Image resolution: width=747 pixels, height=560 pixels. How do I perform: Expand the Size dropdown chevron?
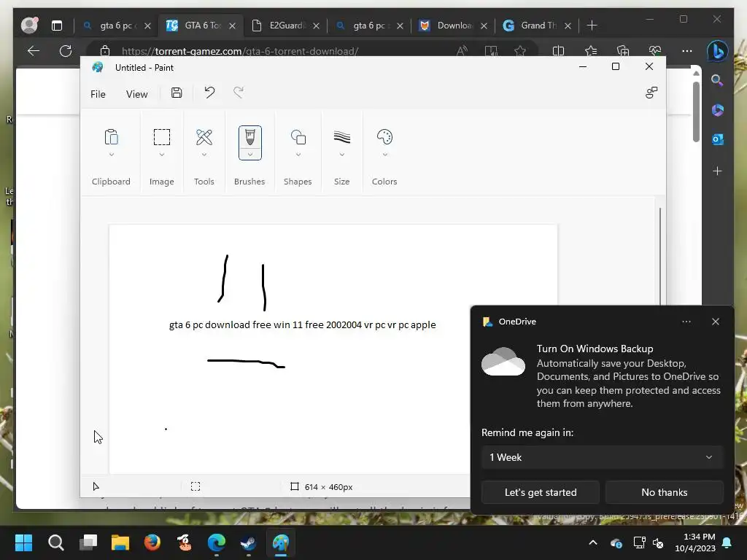coord(342,155)
